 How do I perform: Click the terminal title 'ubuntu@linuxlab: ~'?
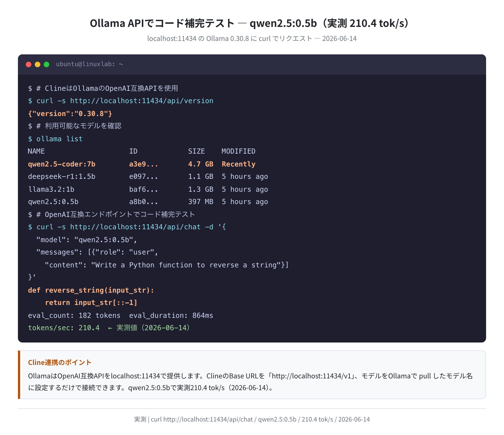(x=89, y=64)
